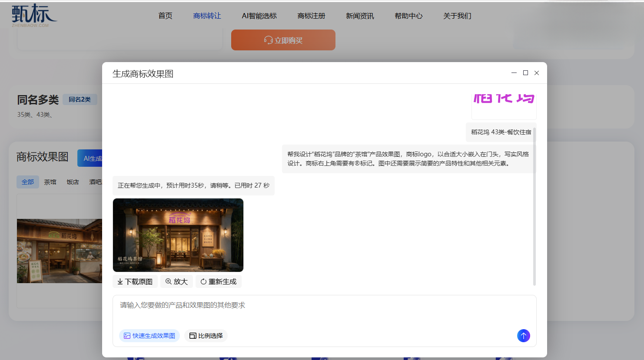Send message with the blue arrow button
Viewport: 644px width, 360px height.
(524, 336)
